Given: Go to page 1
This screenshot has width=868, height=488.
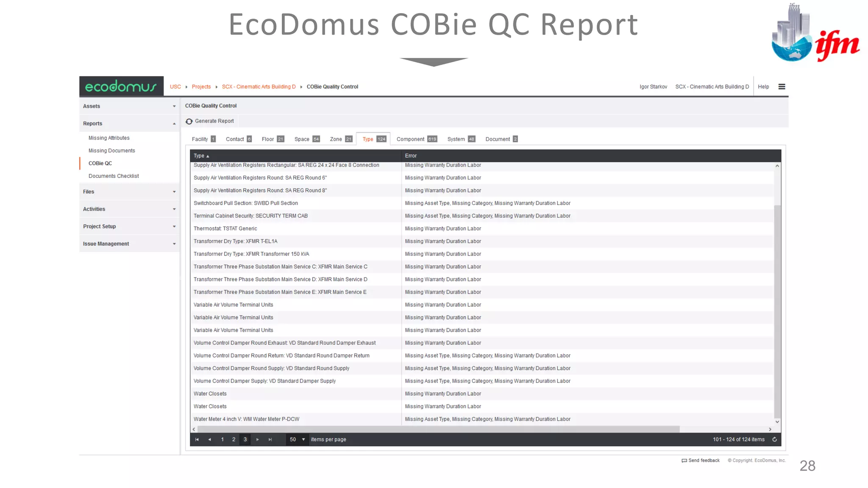Looking at the screenshot, I should pos(223,440).
